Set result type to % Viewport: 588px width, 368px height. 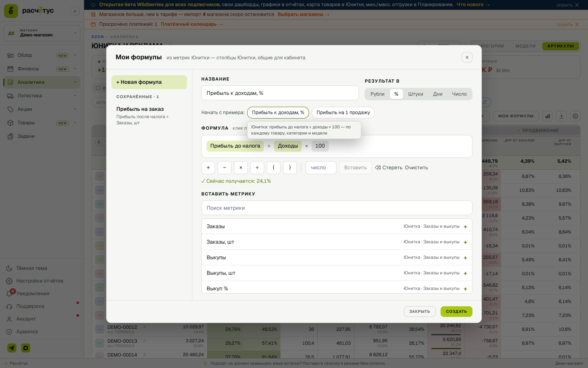(x=396, y=94)
